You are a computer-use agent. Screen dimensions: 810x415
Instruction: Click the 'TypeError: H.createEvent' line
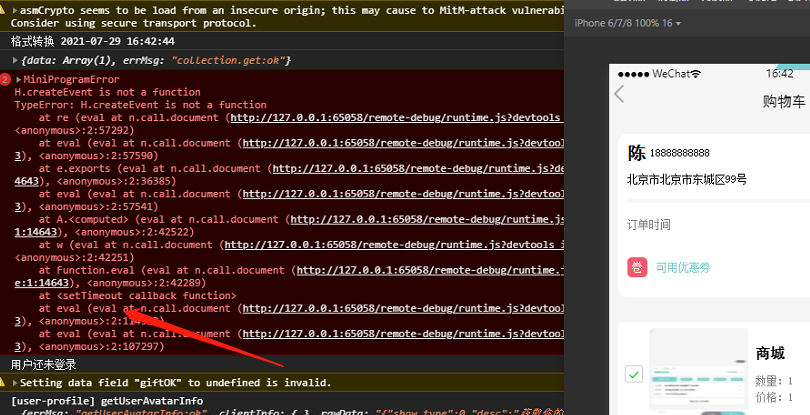coord(141,105)
